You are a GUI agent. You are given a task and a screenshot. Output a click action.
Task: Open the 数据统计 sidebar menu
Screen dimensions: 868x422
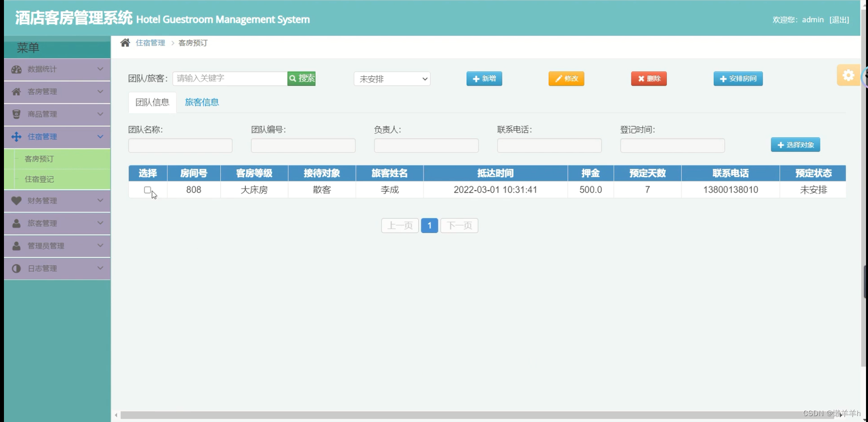click(x=57, y=69)
